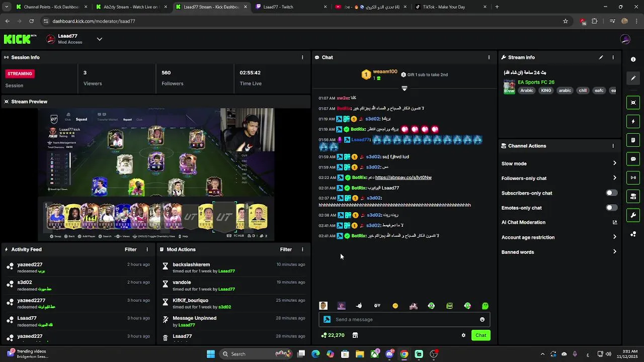Select the hand gesture emote
This screenshot has width=644, height=362.
(x=359, y=306)
